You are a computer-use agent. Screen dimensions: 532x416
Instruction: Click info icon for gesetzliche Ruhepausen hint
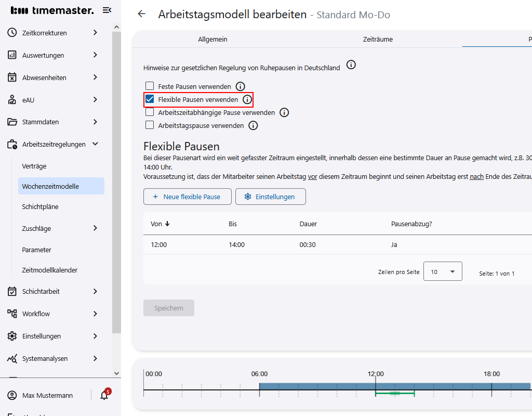(x=351, y=65)
